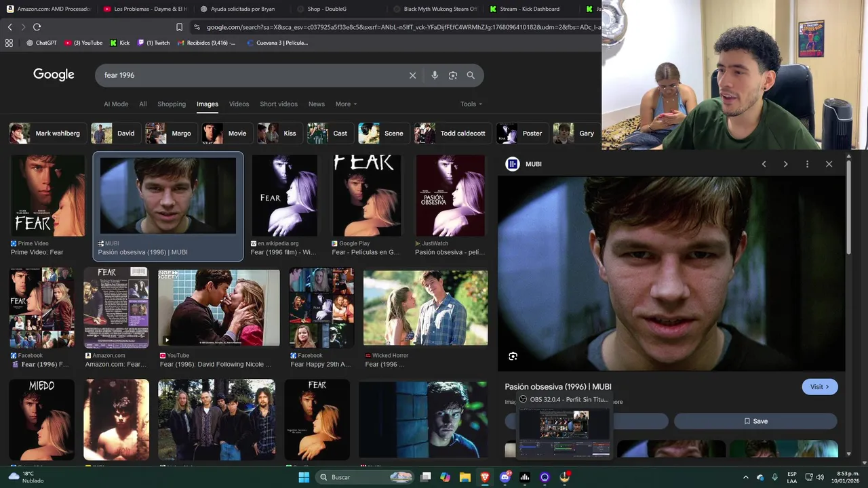
Task: Bookmark this page using the bookmark icon
Action: point(179,27)
